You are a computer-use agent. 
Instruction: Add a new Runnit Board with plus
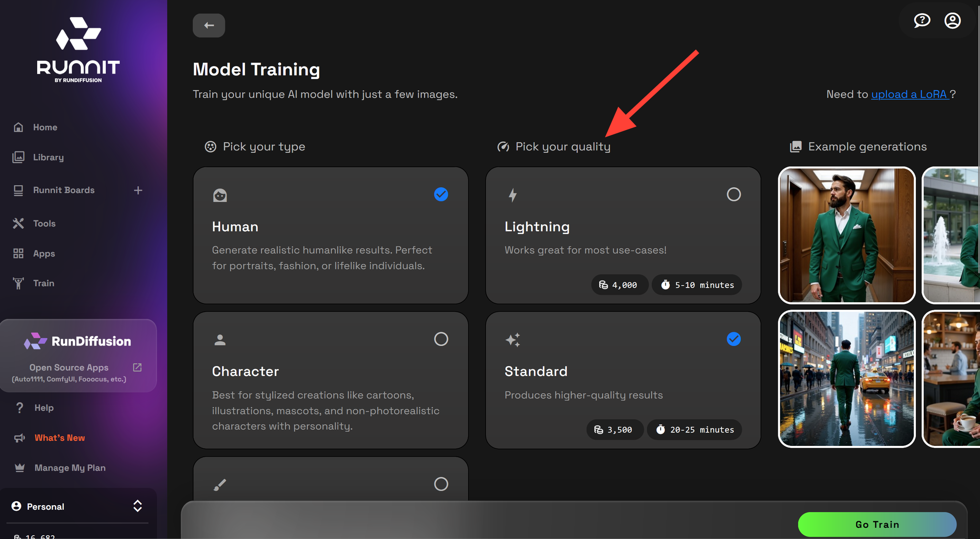coord(138,190)
